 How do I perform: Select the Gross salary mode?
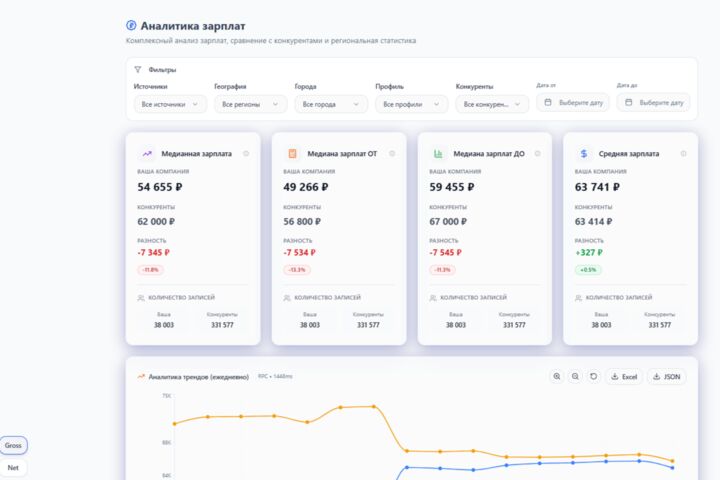click(13, 445)
